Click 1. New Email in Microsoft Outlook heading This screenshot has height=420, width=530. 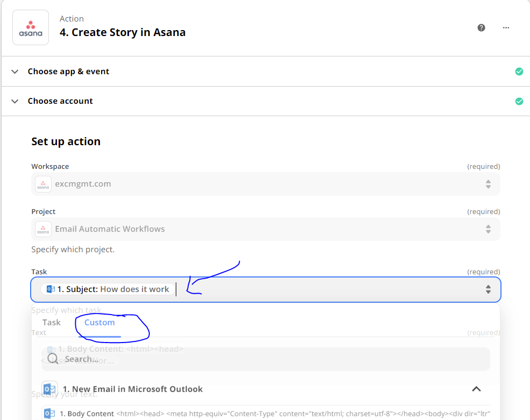point(133,389)
